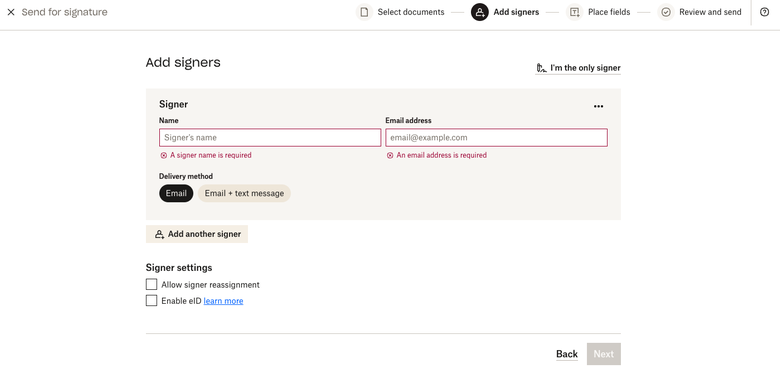Click the Add signers page heading
The height and width of the screenshot is (380, 780).
click(183, 63)
